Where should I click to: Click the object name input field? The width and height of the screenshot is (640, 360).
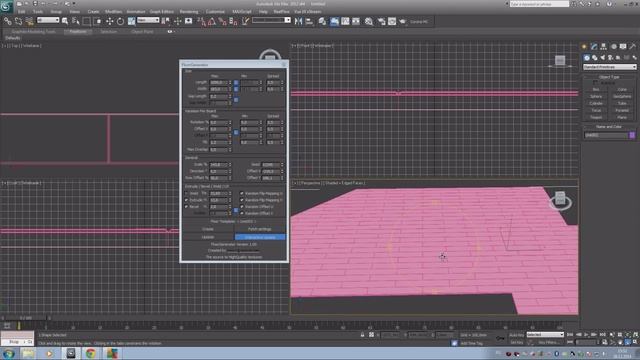[606, 135]
